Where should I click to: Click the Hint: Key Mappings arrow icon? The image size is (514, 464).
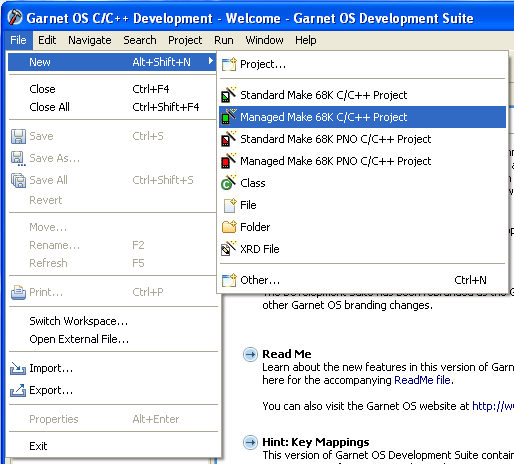[250, 442]
